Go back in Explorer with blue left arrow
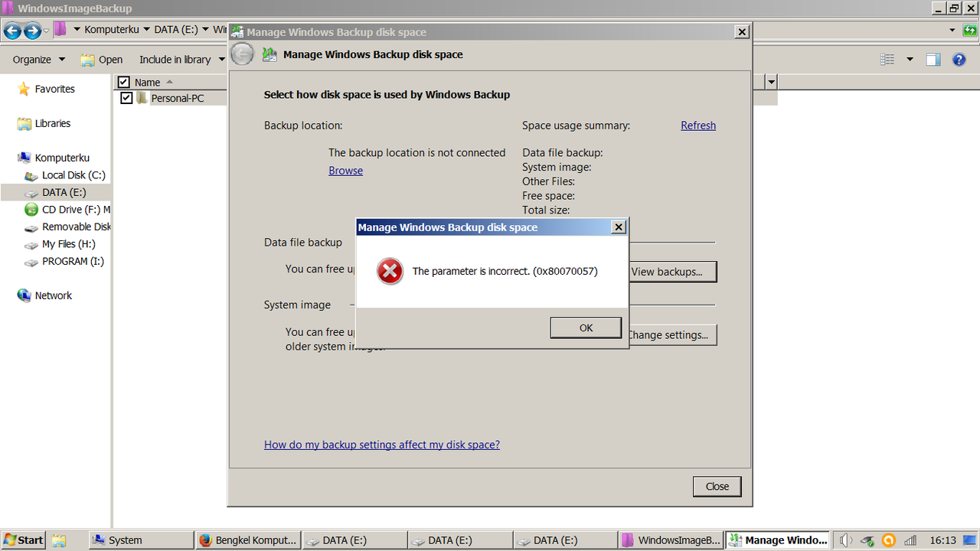Image resolution: width=980 pixels, height=551 pixels. 12,31
